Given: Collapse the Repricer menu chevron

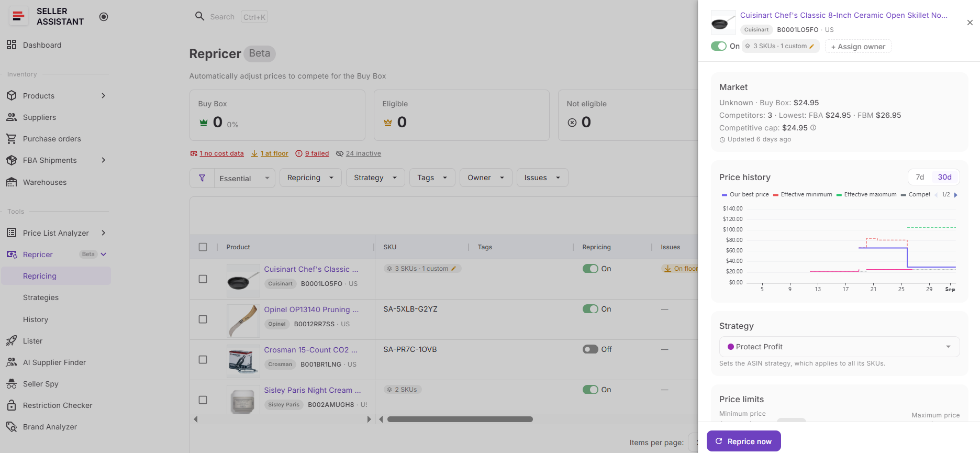Looking at the screenshot, I should tap(103, 255).
